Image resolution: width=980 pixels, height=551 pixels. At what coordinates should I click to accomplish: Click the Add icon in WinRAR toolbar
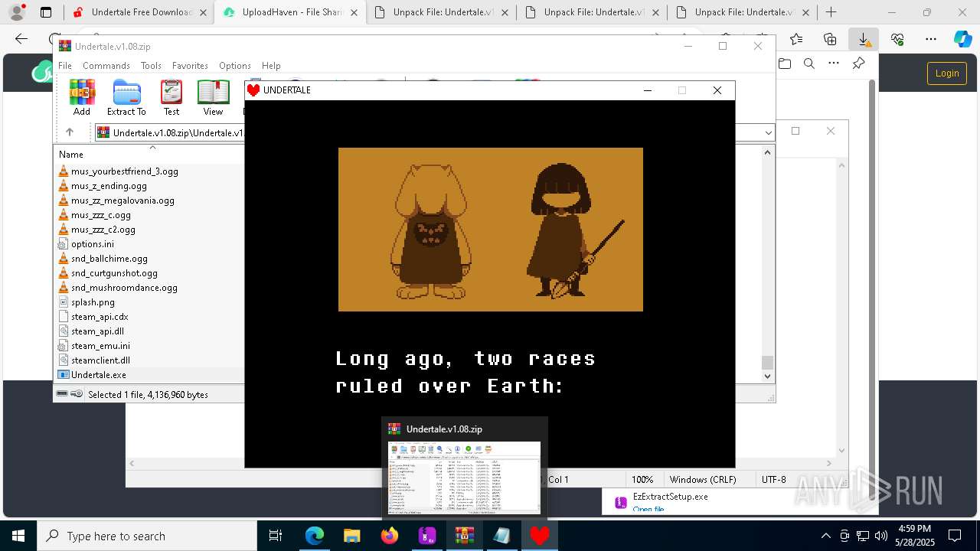[x=82, y=97]
